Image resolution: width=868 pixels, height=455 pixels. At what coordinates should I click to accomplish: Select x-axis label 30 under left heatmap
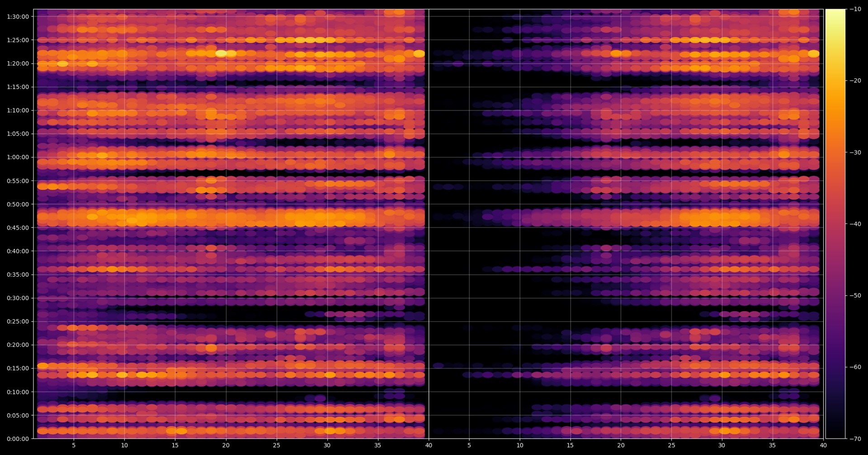tap(327, 446)
